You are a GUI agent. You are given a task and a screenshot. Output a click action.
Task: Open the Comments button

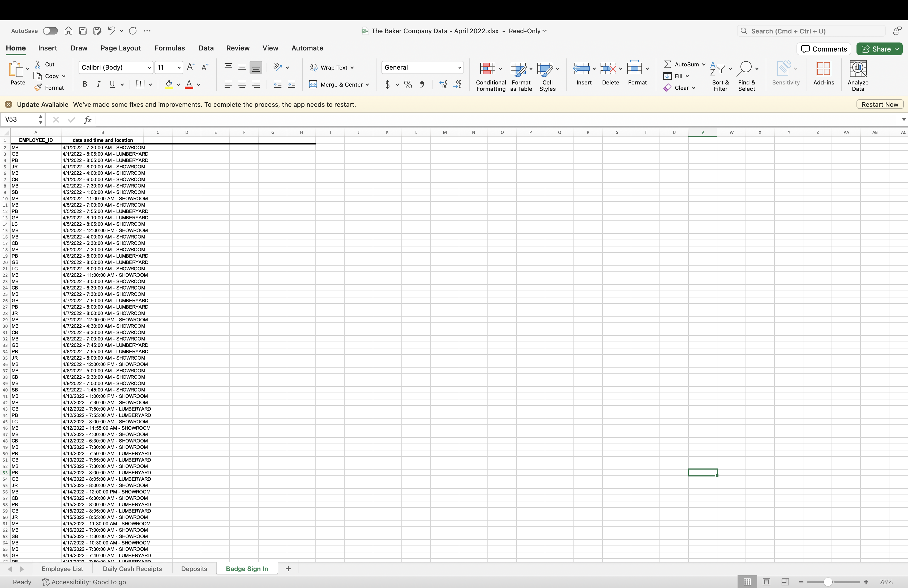[823, 49]
